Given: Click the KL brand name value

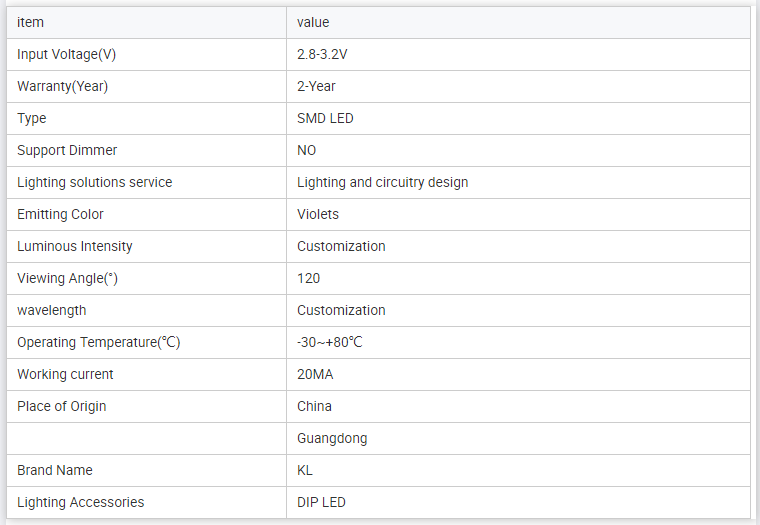Looking at the screenshot, I should point(305,470).
